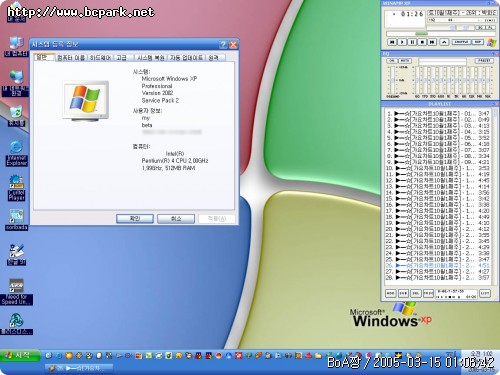Open the playlist REM menu
Screen dimensions: 500x375
pos(403,293)
